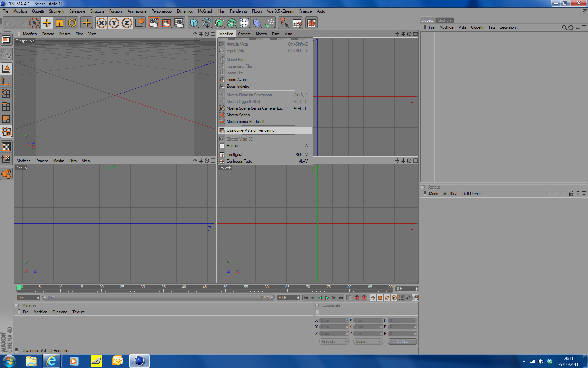Open the primitives group icon in left palette
The height and width of the screenshot is (368, 588).
pos(6,174)
